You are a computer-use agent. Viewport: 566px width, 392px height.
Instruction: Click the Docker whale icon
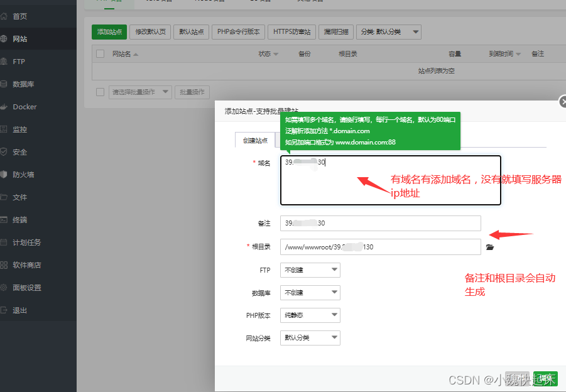click(4, 107)
